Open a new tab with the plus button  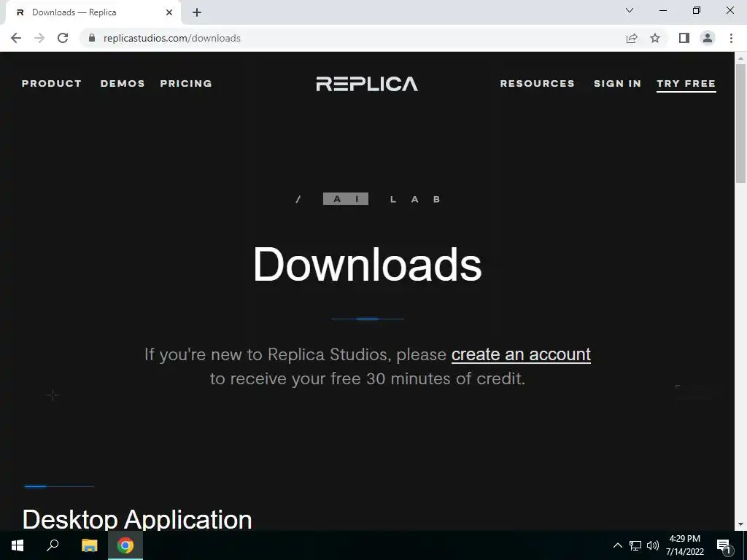[197, 13]
